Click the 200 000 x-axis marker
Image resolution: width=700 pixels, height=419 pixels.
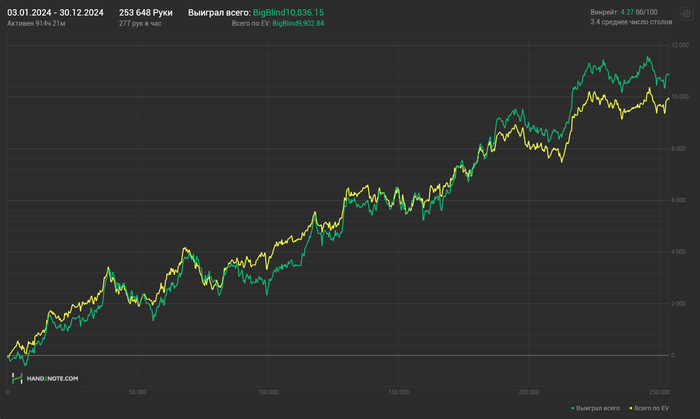click(x=529, y=392)
